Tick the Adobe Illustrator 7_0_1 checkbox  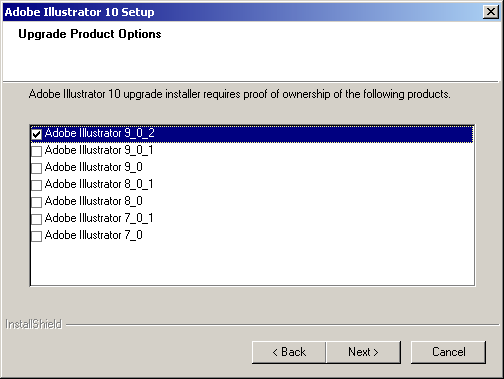click(36, 219)
